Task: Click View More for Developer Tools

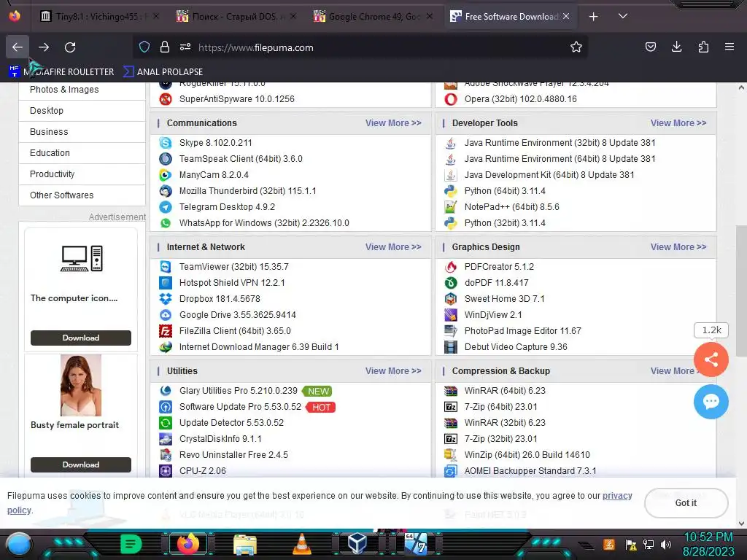Action: point(678,122)
